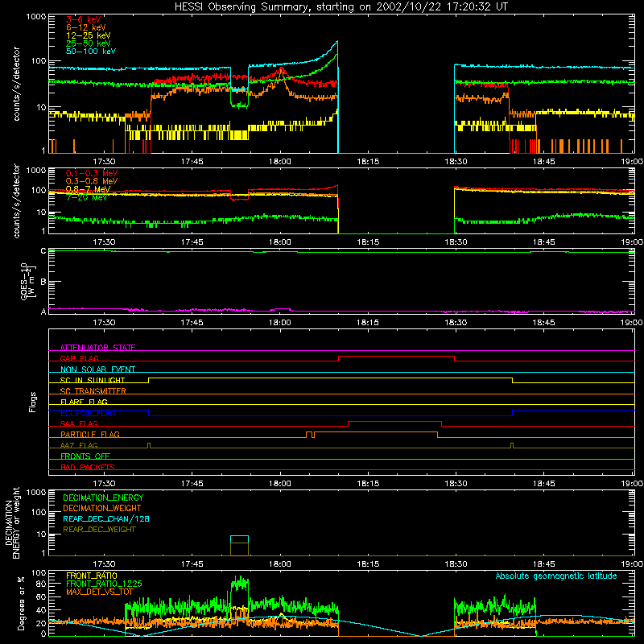This screenshot has width=644, height=644.
Task: Click "17:45" tick under the top panel
Action: [x=192, y=161]
